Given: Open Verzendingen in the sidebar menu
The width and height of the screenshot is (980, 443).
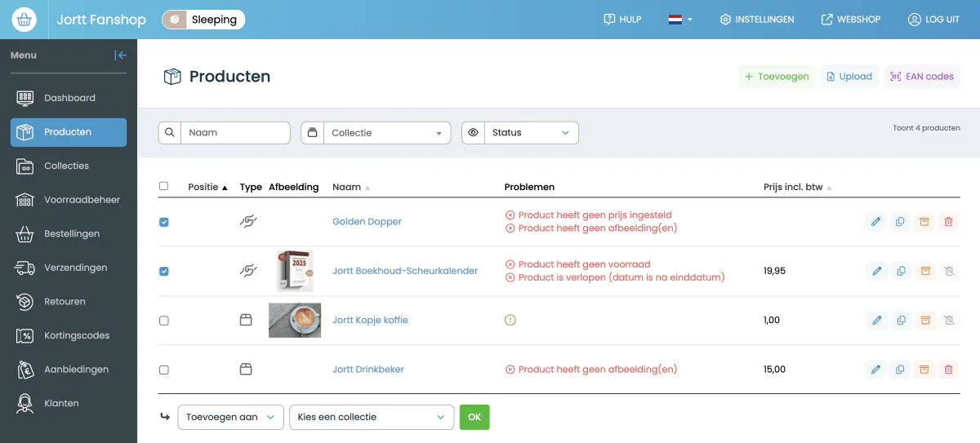Looking at the screenshot, I should tap(69, 268).
